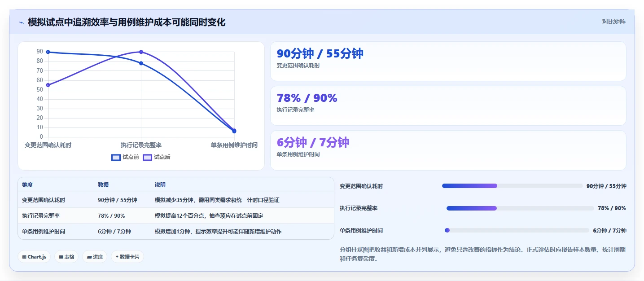644x281 pixels.
Task: Click table value 6分钟 / 7分钟
Action: (x=114, y=232)
